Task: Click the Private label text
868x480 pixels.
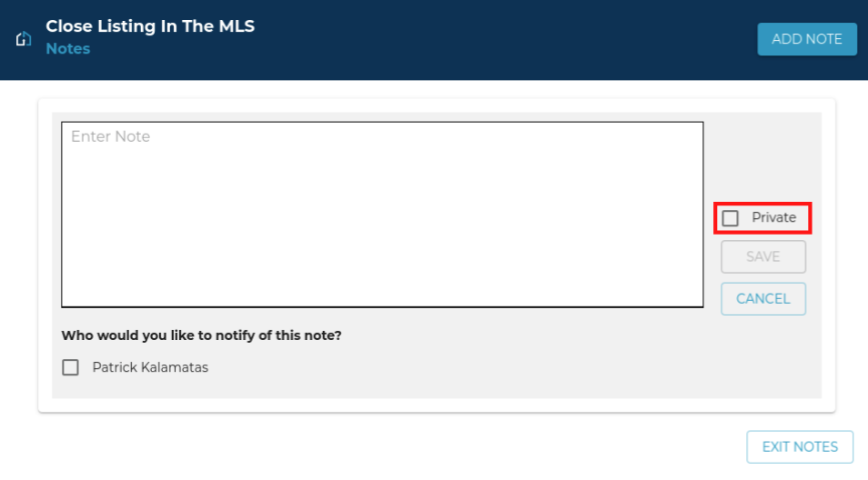Action: coord(773,218)
